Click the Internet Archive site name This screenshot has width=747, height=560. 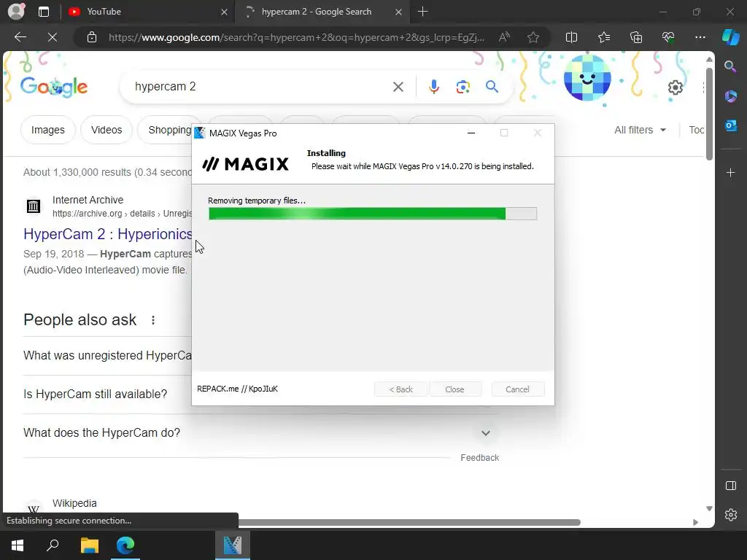88,200
